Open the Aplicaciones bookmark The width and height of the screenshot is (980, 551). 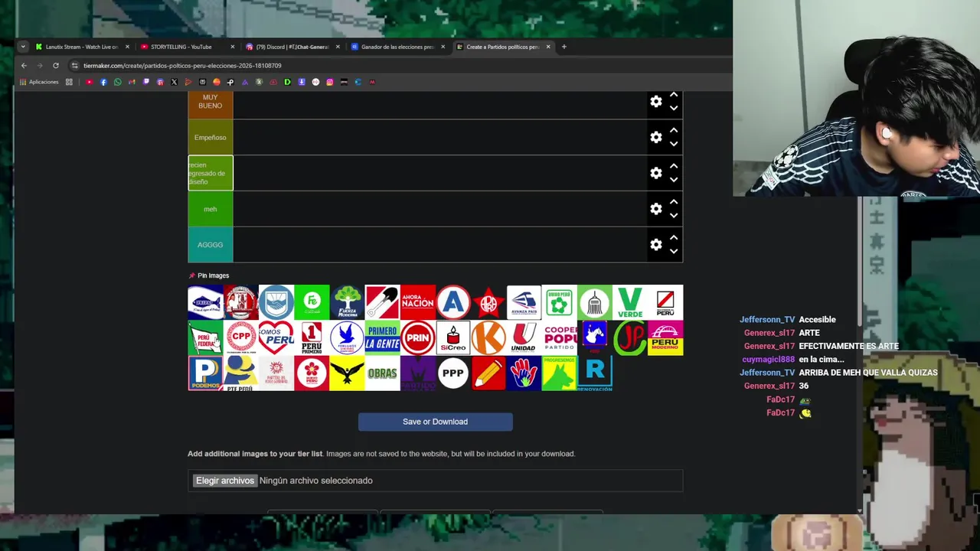click(x=39, y=82)
